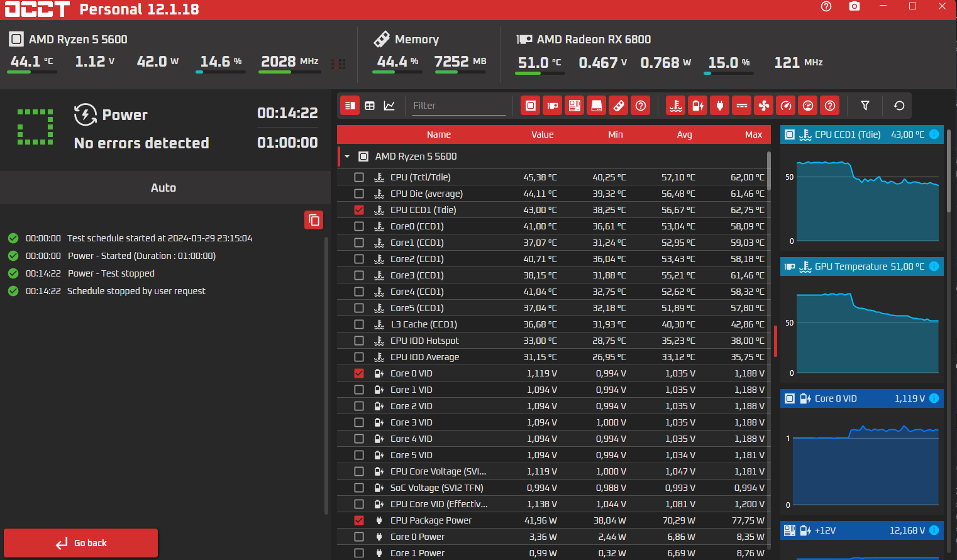Toggle the memory stick sensor filter icon
Screen dimensions: 957x560
[x=619, y=106]
